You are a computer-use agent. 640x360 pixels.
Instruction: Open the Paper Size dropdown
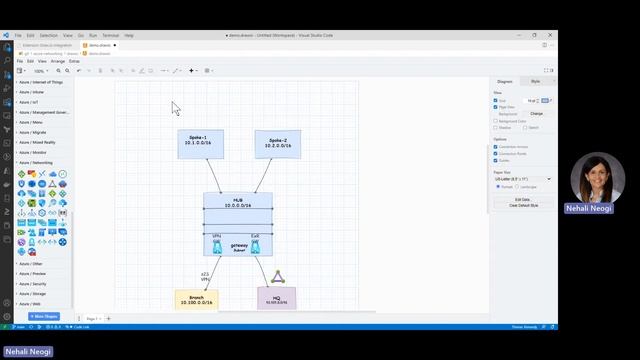tap(522, 179)
